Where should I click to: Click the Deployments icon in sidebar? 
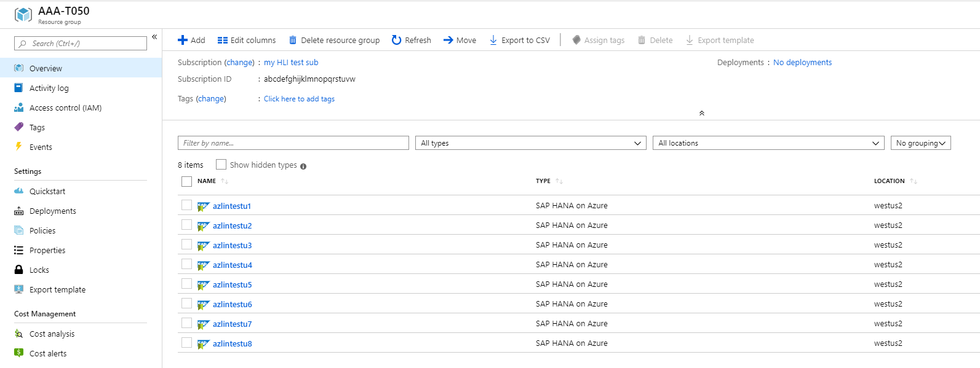(19, 211)
